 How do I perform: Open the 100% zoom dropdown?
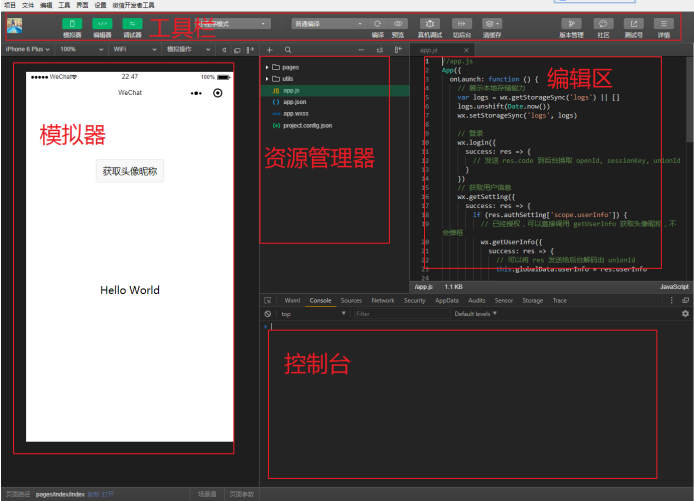(x=82, y=49)
